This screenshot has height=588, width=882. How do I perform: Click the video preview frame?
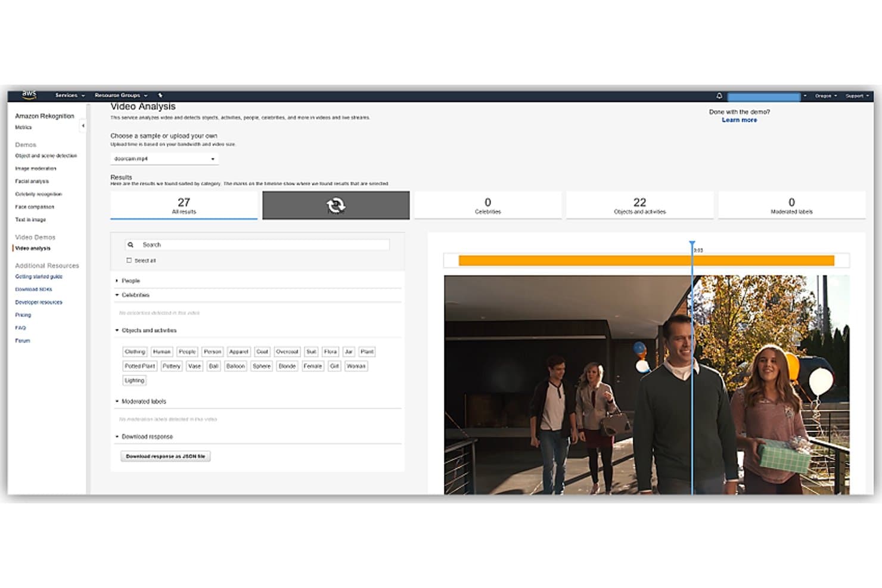pyautogui.click(x=647, y=385)
